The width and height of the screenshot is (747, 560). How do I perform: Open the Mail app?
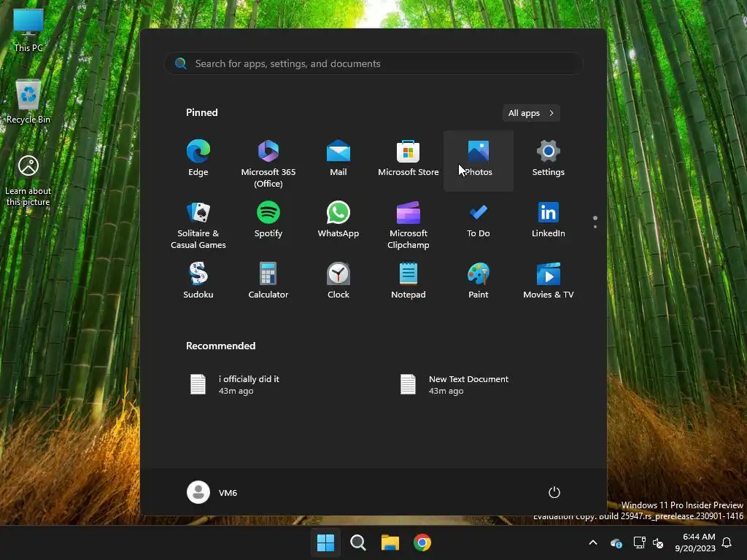(x=338, y=160)
